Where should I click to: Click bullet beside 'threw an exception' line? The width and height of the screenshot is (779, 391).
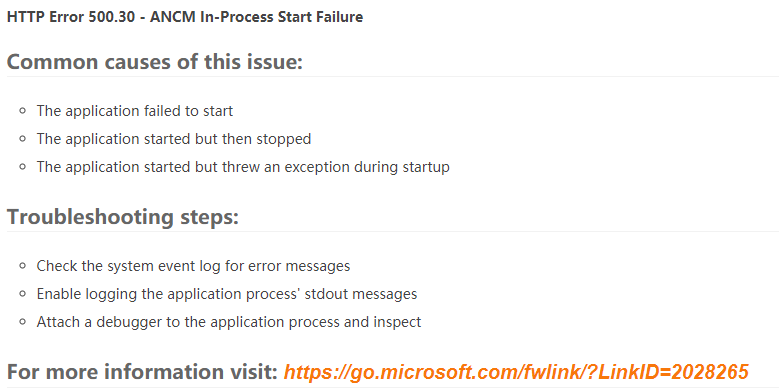[x=22, y=166]
